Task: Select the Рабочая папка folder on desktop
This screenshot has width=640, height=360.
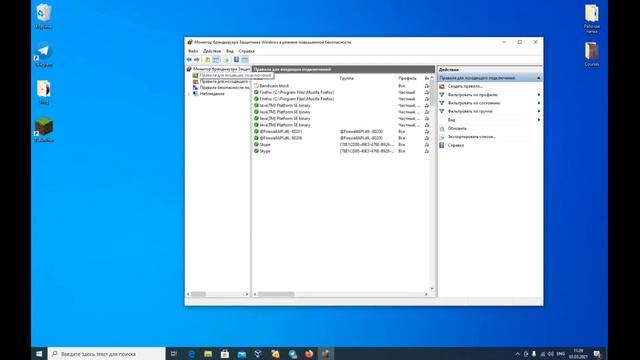Action: (x=591, y=18)
